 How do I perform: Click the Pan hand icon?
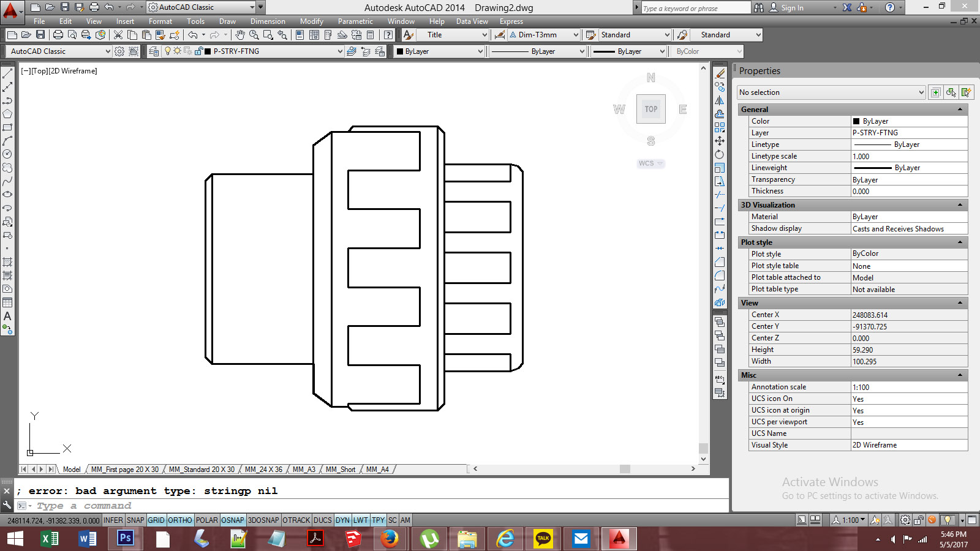(x=240, y=35)
